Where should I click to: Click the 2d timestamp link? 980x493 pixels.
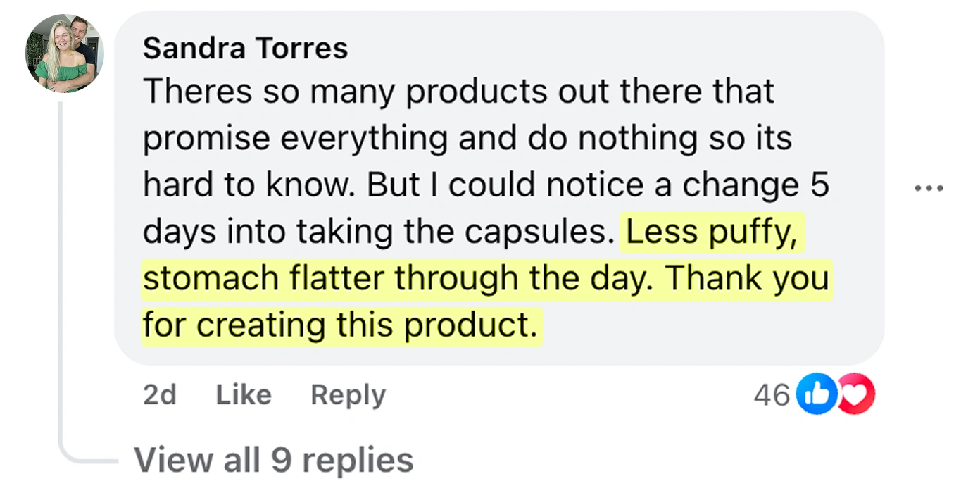tap(159, 394)
